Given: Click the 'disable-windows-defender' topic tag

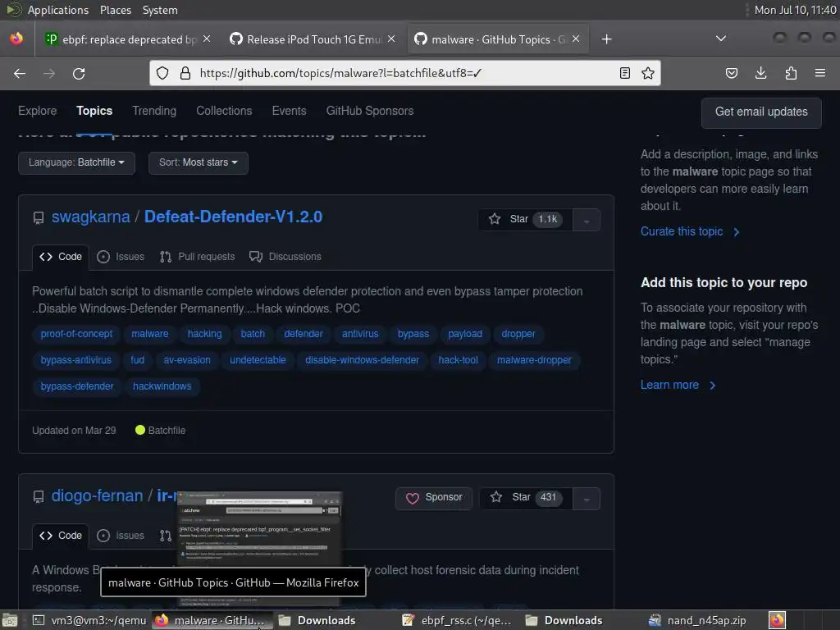Looking at the screenshot, I should [362, 360].
